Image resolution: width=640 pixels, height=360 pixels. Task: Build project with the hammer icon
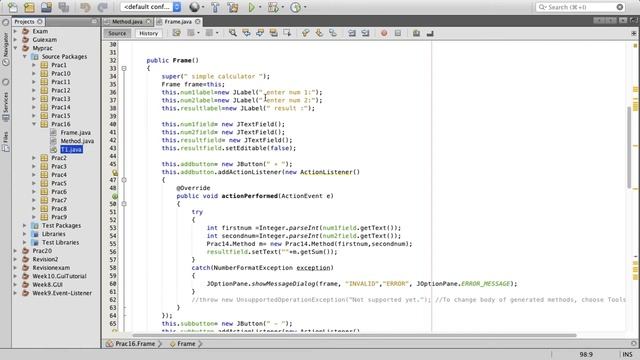pos(215,7)
